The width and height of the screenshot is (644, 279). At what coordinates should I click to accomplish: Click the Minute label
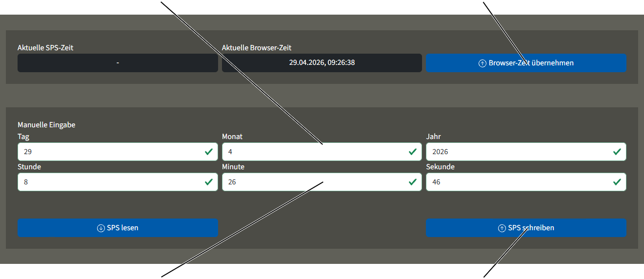(x=233, y=167)
